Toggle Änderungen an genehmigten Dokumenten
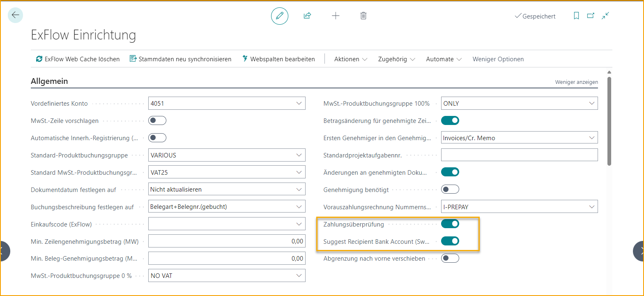Screen dimensions: 644x296 (x=450, y=172)
